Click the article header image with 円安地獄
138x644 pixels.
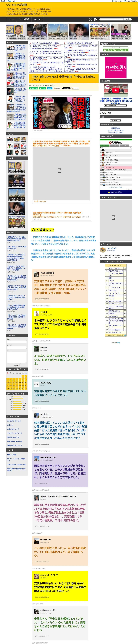point(61,113)
